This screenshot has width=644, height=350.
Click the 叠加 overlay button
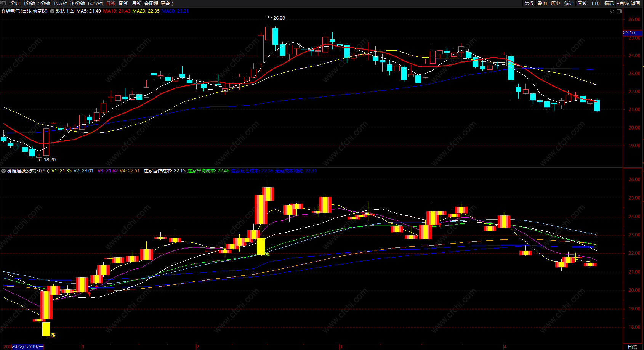(x=542, y=3)
